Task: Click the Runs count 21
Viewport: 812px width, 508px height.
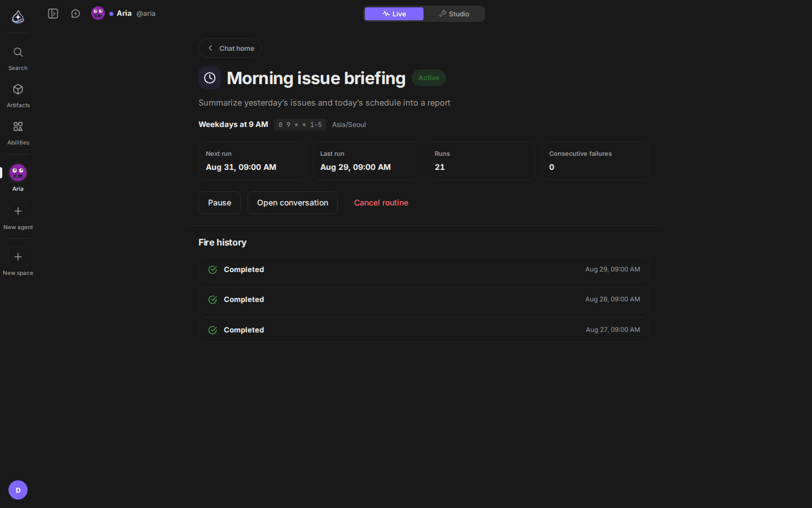Action: click(440, 167)
